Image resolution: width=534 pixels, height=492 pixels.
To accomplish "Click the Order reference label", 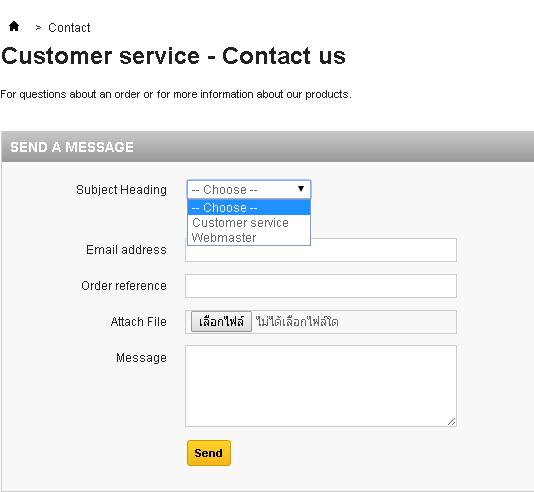I will [x=124, y=286].
